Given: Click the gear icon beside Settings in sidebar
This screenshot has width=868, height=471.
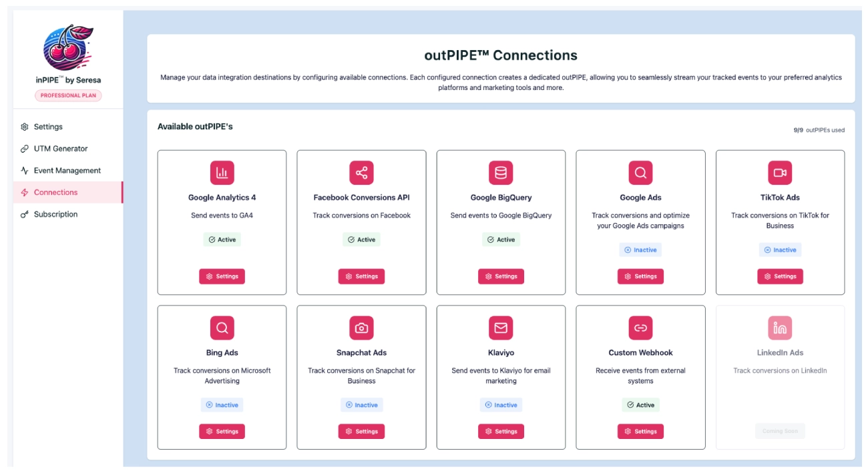Looking at the screenshot, I should tap(25, 127).
